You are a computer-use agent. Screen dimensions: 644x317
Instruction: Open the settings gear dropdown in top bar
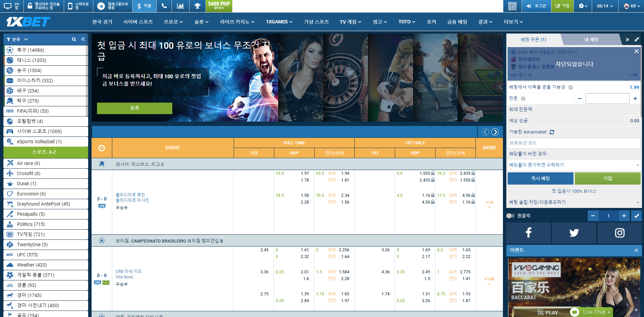click(583, 6)
